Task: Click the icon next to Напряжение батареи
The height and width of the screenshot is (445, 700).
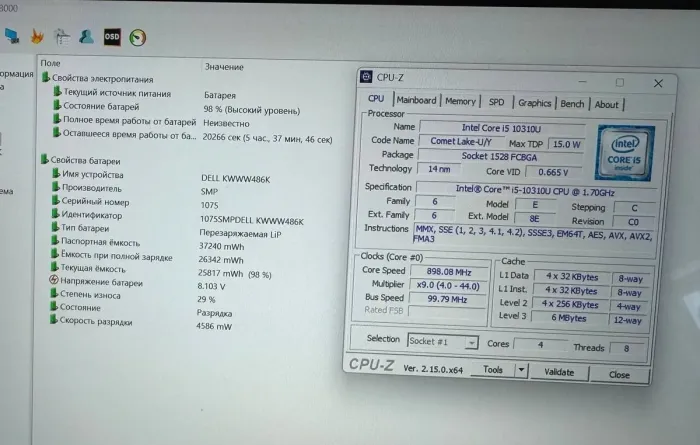Action: tap(54, 280)
